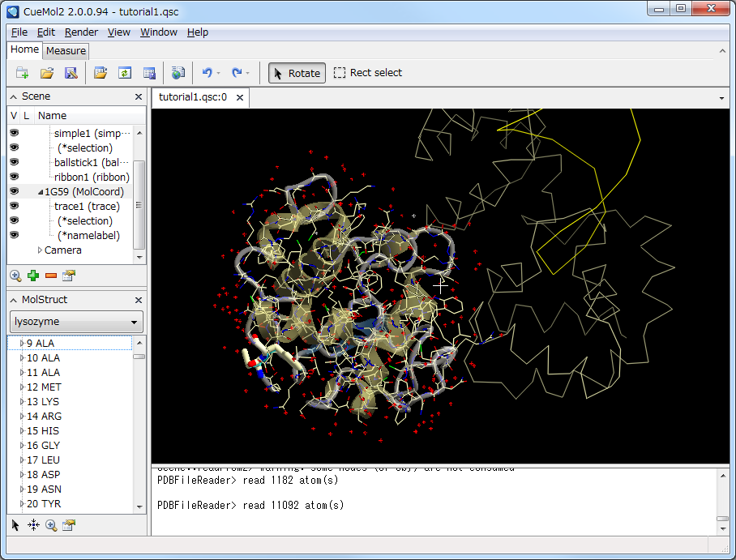The image size is (736, 560).
Task: Switch to the Measure tab
Action: [x=66, y=51]
